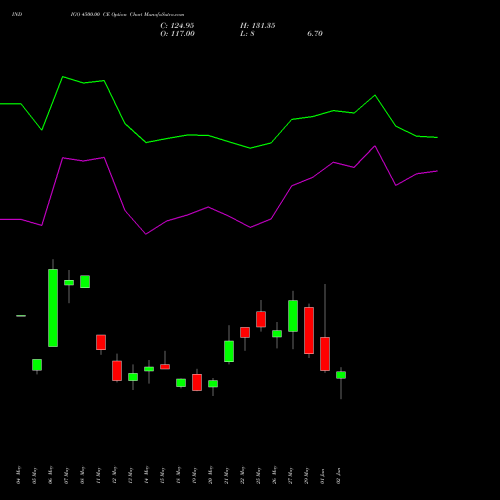Click the 29 May date label
The image size is (500, 500).
tap(306, 475)
